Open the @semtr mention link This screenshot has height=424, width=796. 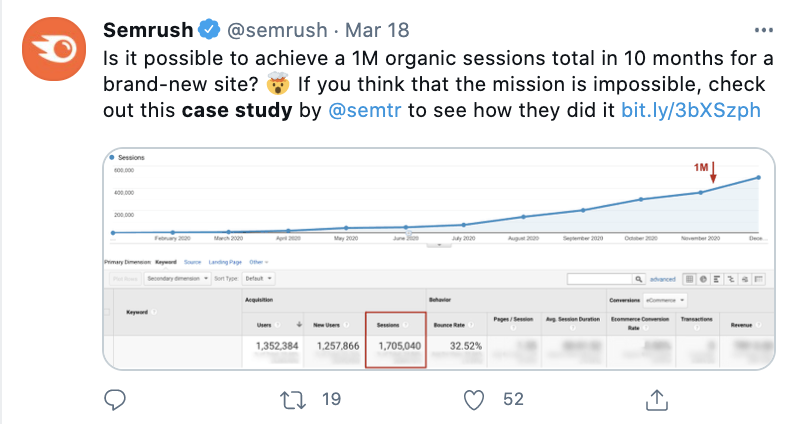(x=364, y=110)
